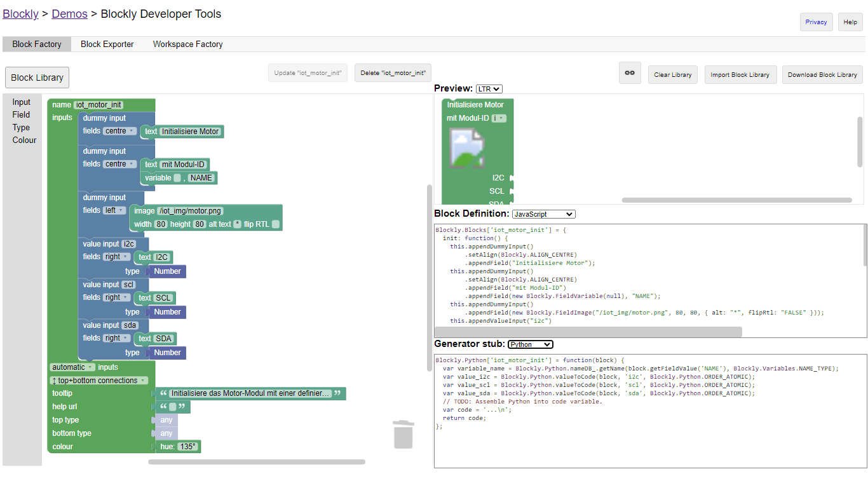Open the Field toolbox category

click(x=21, y=115)
